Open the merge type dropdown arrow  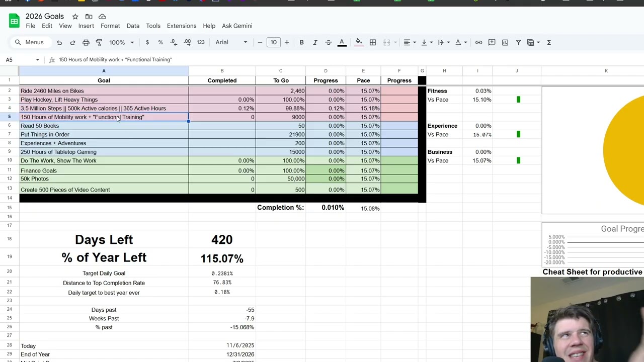point(395,42)
